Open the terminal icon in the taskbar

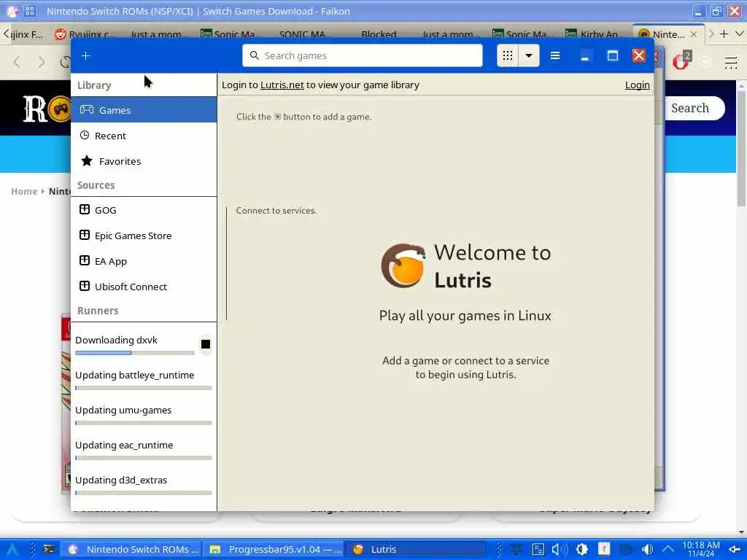point(49,550)
